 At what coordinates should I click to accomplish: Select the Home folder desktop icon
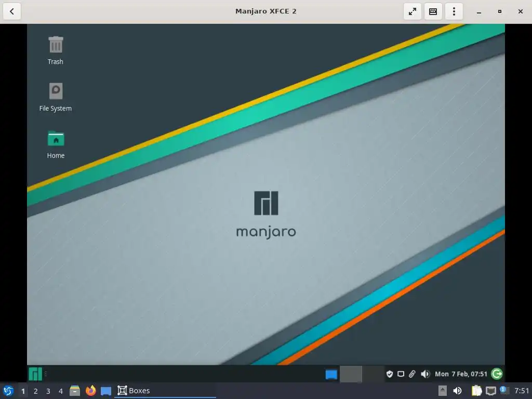click(56, 144)
